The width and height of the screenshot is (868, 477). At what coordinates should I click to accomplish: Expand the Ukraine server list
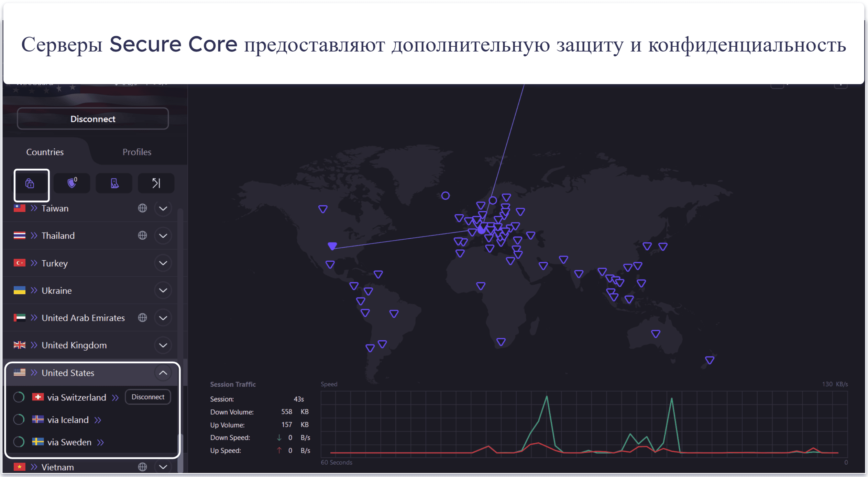(163, 291)
